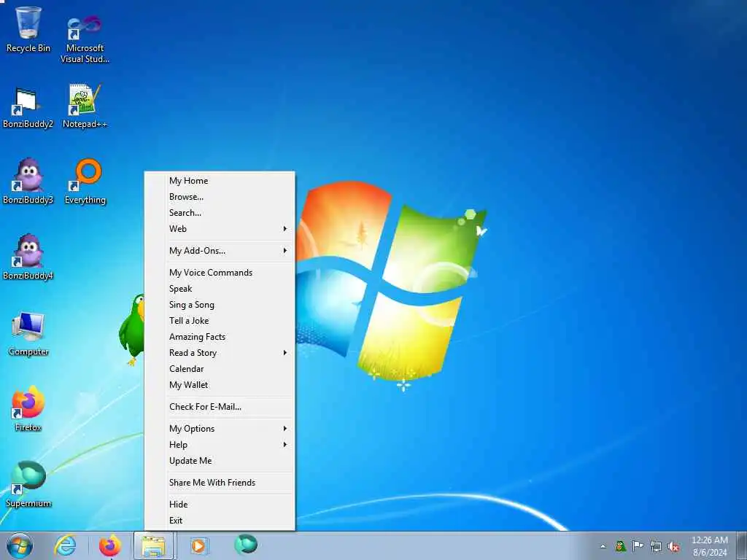Select Browse... from the menu

(x=220, y=197)
